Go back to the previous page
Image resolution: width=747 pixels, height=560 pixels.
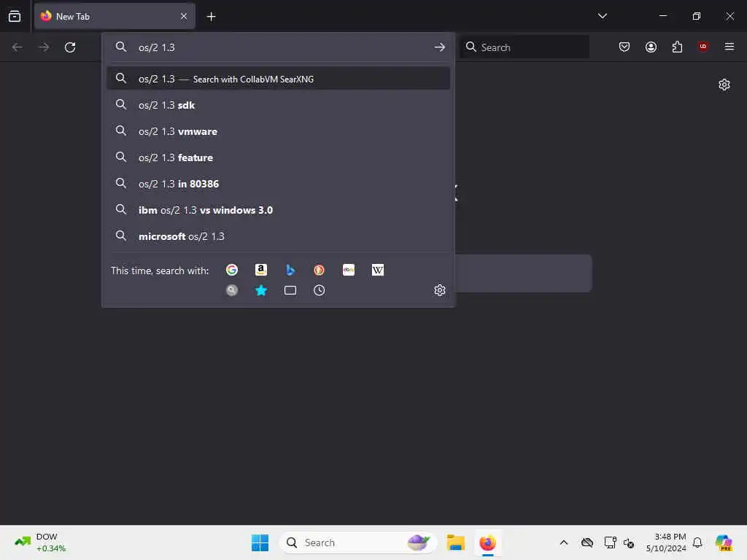pos(18,47)
